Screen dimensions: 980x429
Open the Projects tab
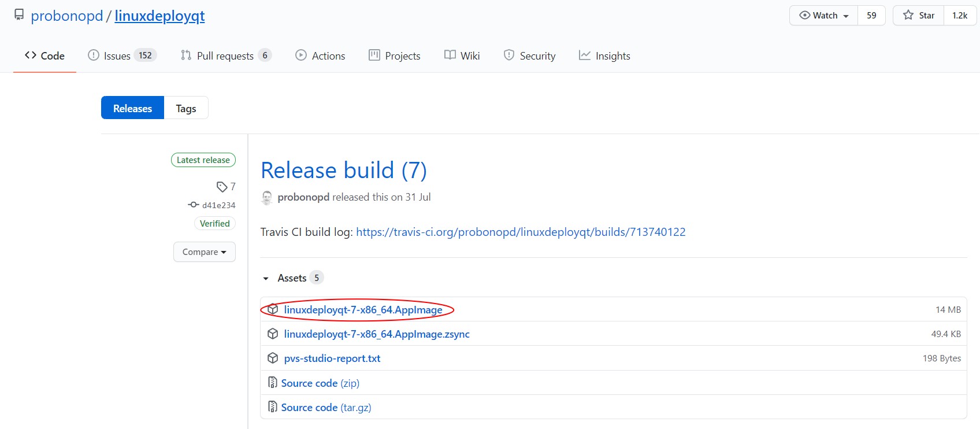pyautogui.click(x=395, y=56)
